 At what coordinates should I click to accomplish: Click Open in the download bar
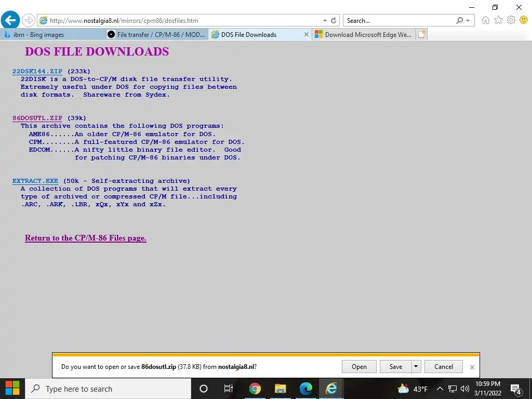coord(359,367)
